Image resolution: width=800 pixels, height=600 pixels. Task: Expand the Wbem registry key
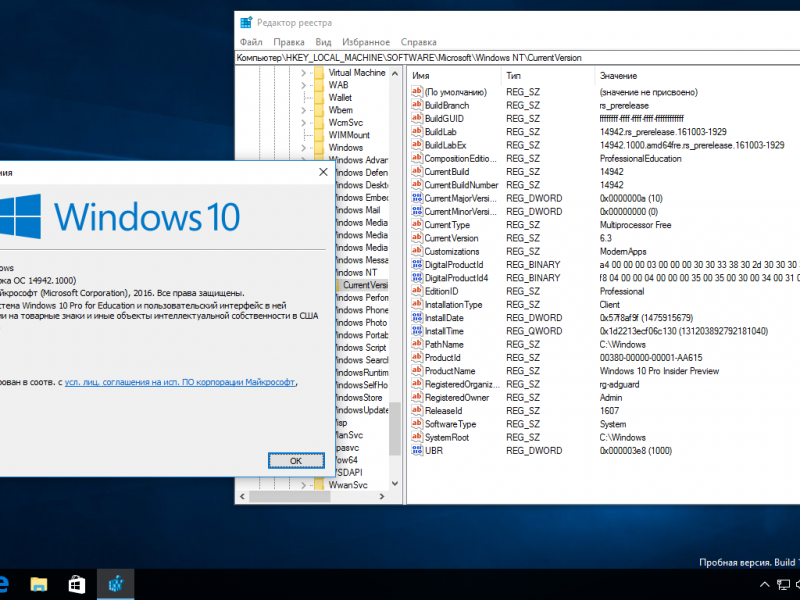pyautogui.click(x=304, y=110)
